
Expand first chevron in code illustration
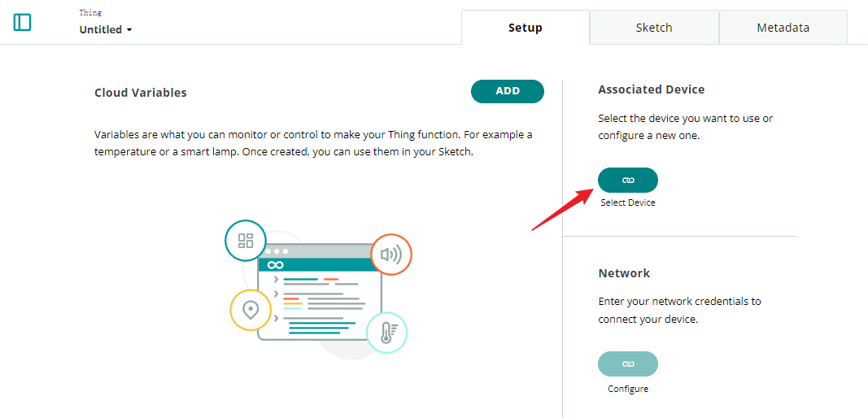pyautogui.click(x=276, y=279)
